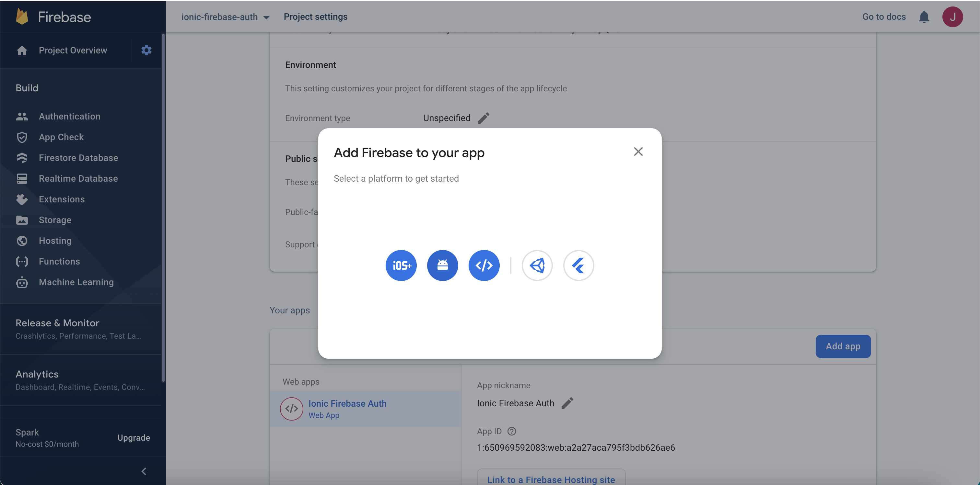This screenshot has width=980, height=485.
Task: Click Spark No-cost plan label
Action: (47, 438)
